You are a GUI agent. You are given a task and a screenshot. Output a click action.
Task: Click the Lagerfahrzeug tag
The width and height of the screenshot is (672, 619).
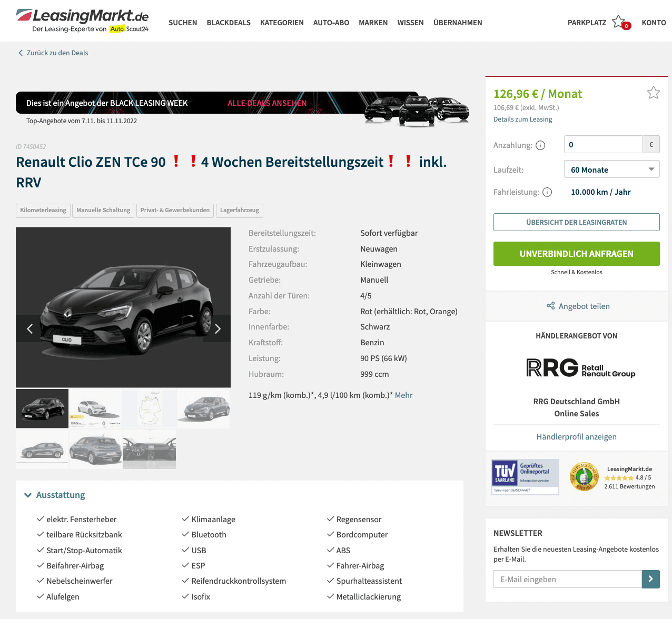pos(240,211)
